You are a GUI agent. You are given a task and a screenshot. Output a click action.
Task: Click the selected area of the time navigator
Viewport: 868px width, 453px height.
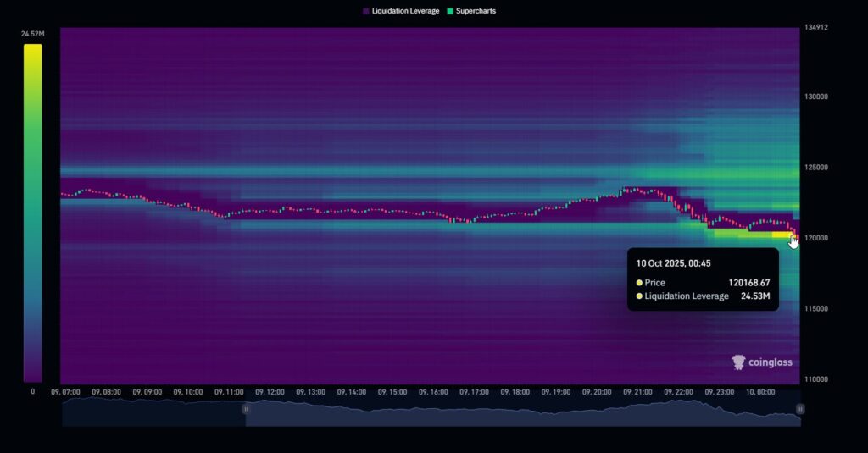521,412
